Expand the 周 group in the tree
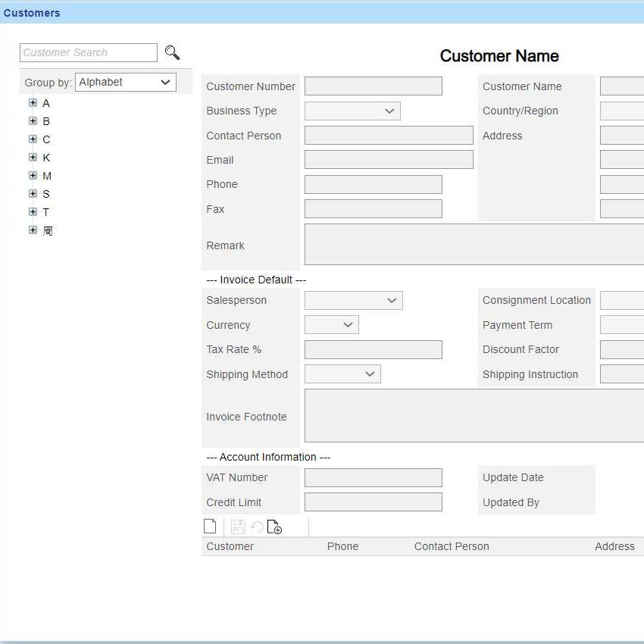644x644 pixels. 33,230
